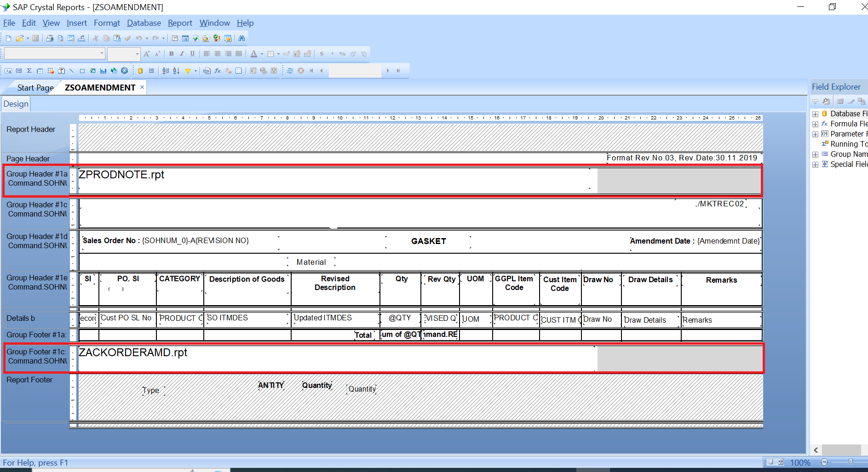Click the Print icon in the toolbar
The width and height of the screenshot is (868, 472).
click(x=50, y=38)
